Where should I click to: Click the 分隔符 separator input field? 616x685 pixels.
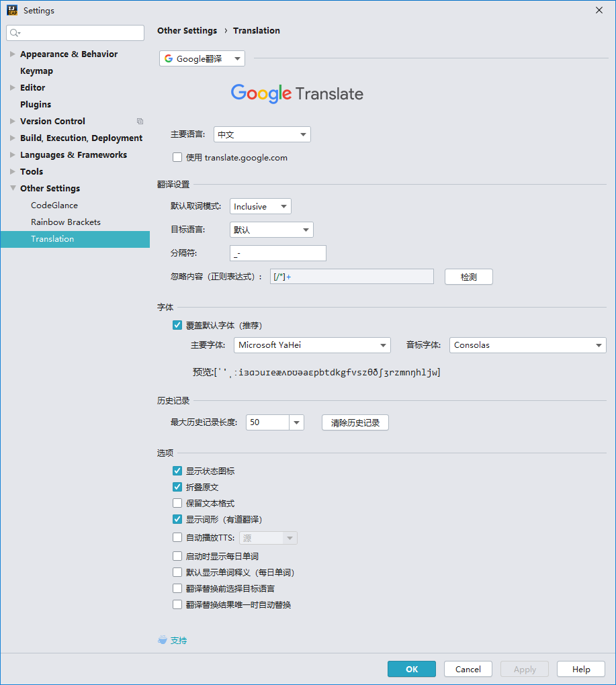(x=278, y=253)
